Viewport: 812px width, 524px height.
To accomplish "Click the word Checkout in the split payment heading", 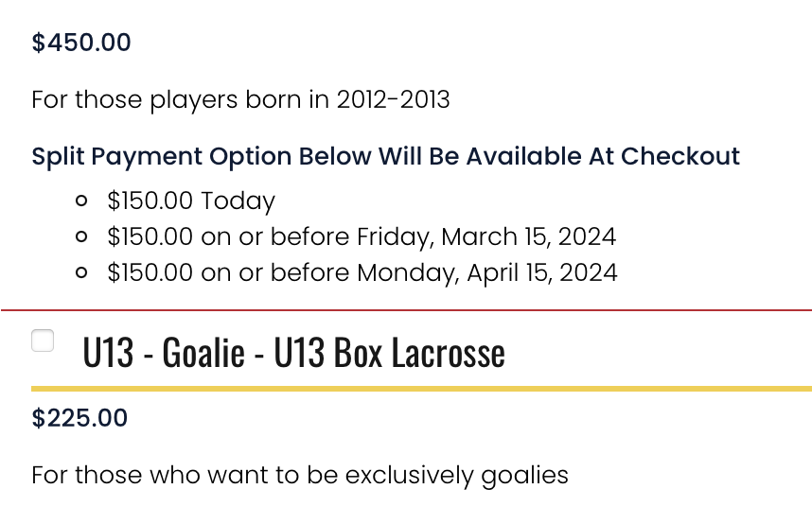I will 680,156.
